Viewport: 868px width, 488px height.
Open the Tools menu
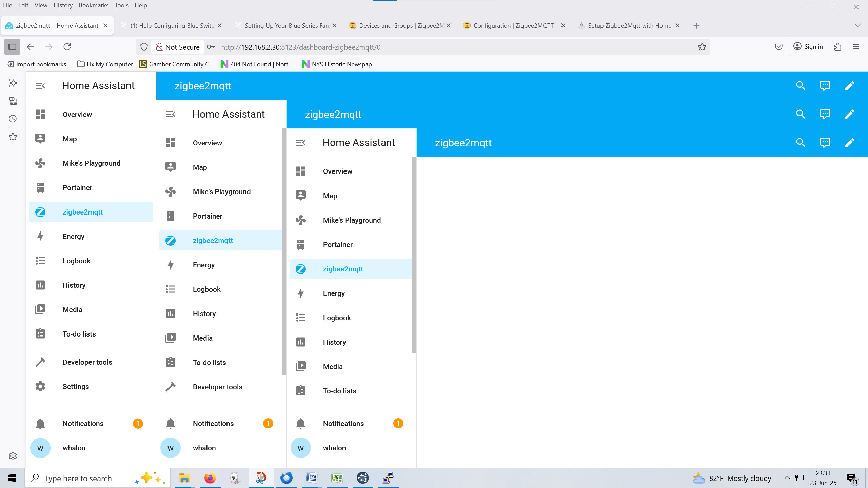(121, 5)
